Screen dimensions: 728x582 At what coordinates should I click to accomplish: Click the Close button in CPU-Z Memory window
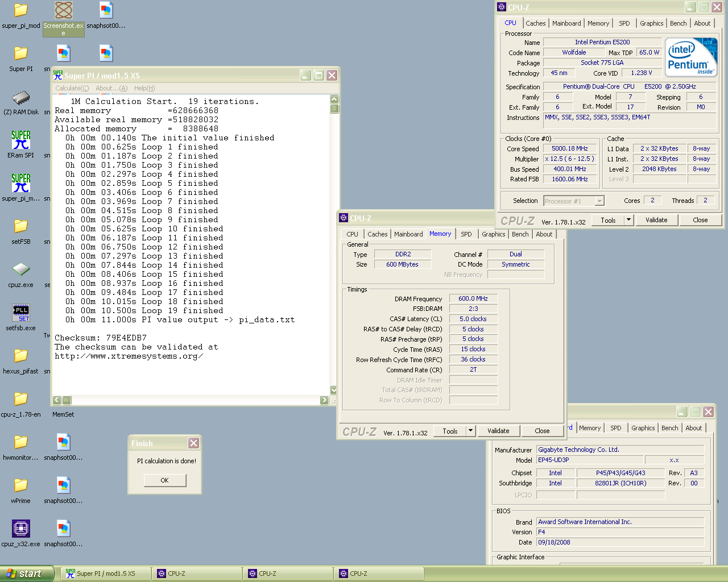tap(542, 431)
